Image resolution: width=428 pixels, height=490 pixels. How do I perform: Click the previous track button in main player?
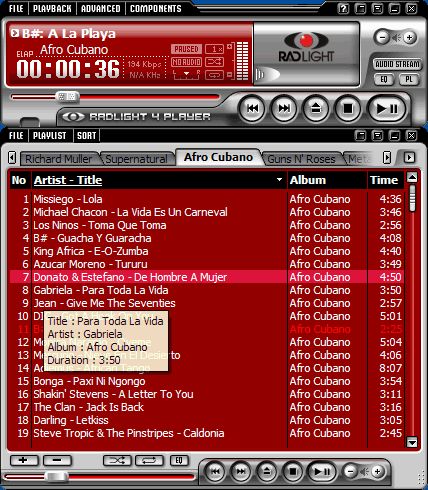(252, 108)
